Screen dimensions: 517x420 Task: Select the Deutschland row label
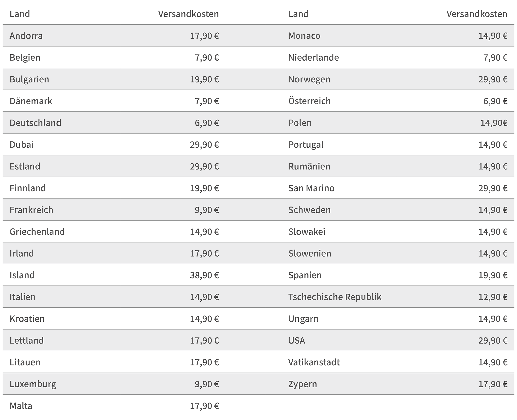tap(35, 123)
